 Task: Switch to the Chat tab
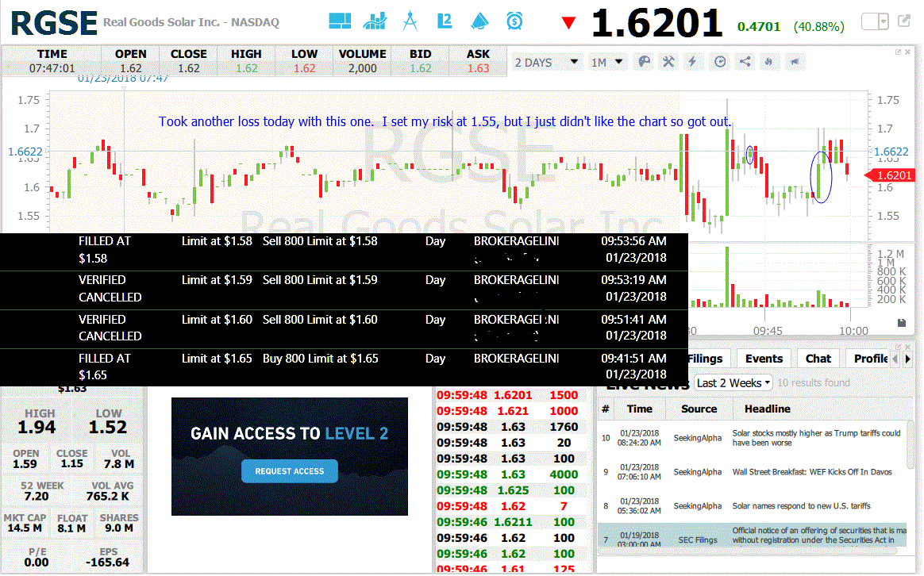[x=818, y=359]
